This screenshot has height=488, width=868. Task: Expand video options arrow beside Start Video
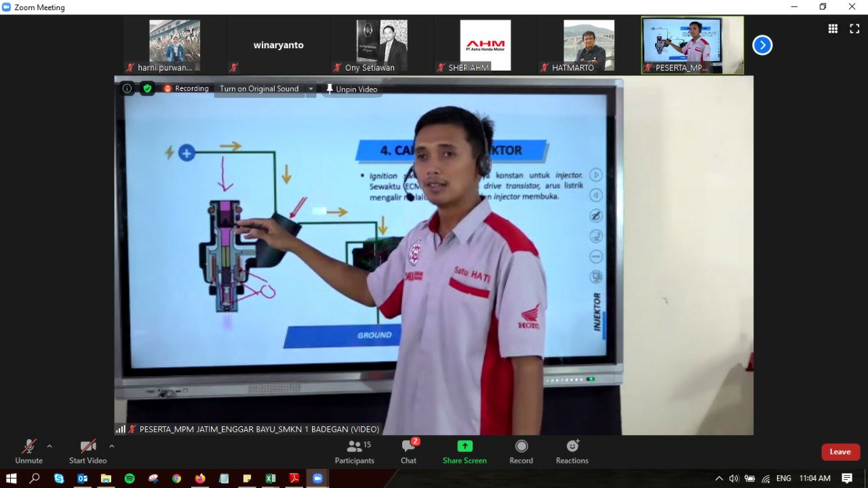point(112,446)
